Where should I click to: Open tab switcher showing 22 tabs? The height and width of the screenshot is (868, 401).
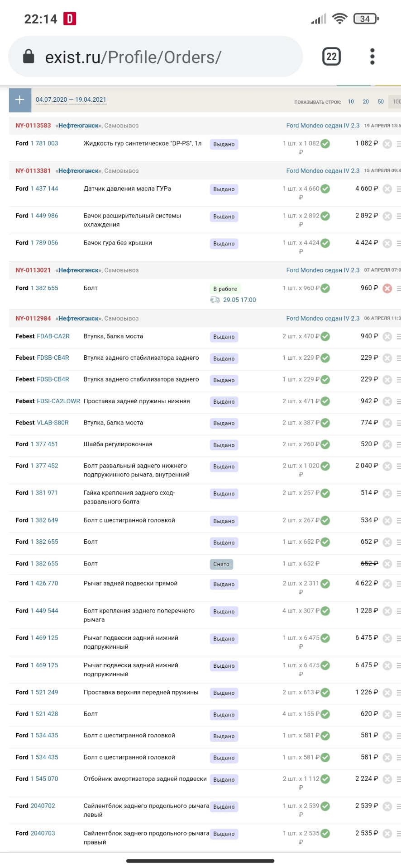331,57
